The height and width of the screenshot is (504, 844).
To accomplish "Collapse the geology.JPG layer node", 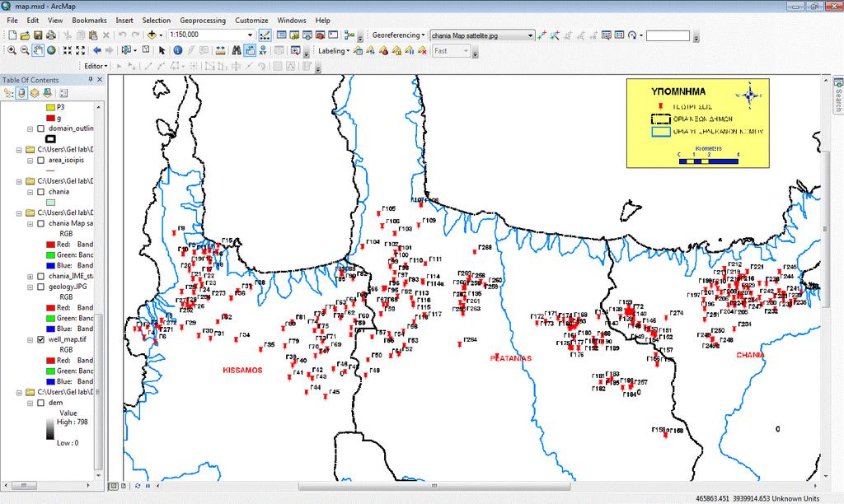I will (30, 287).
